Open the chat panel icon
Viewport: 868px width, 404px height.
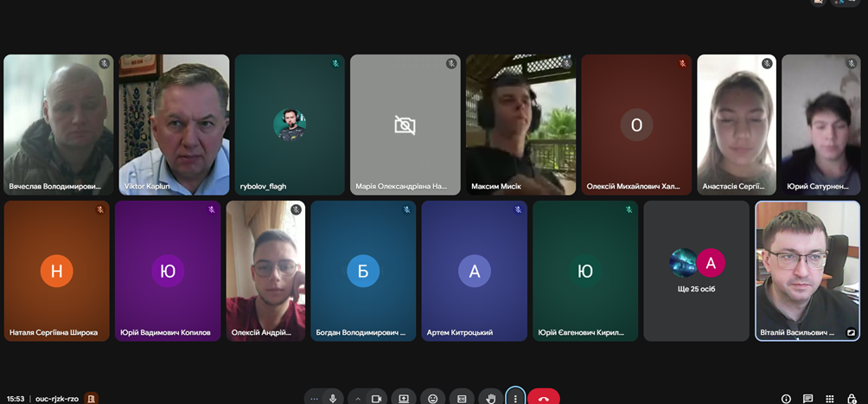[x=807, y=399]
